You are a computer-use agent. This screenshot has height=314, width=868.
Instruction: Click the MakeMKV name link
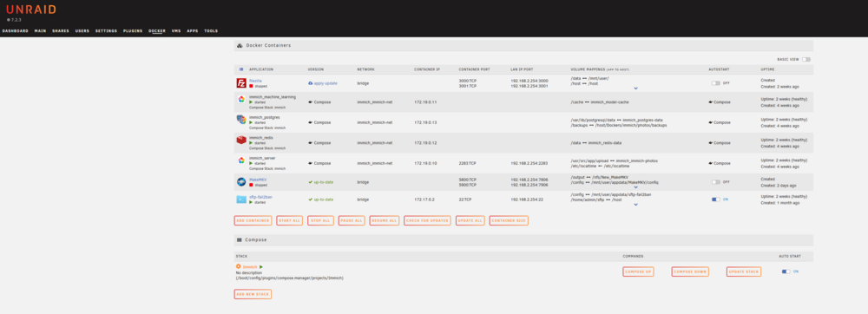259,180
